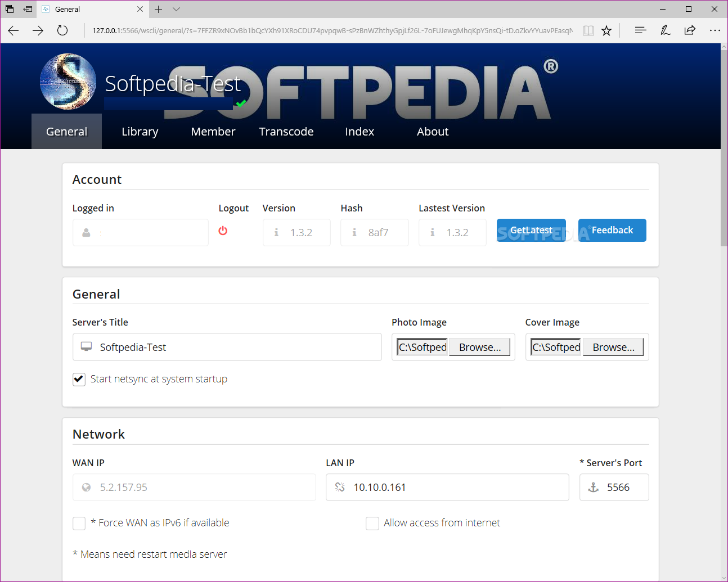The width and height of the screenshot is (728, 582).
Task: Switch to the General navigation tab
Action: coord(66,132)
